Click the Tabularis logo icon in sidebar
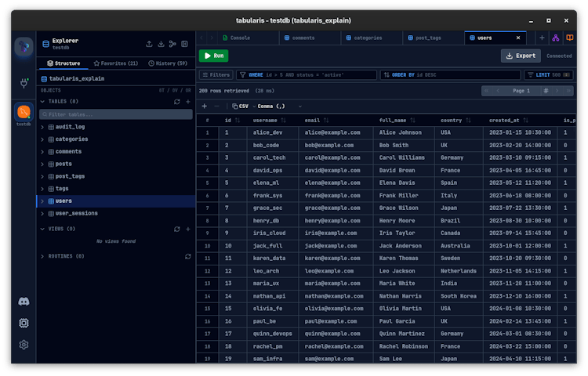 pos(24,47)
